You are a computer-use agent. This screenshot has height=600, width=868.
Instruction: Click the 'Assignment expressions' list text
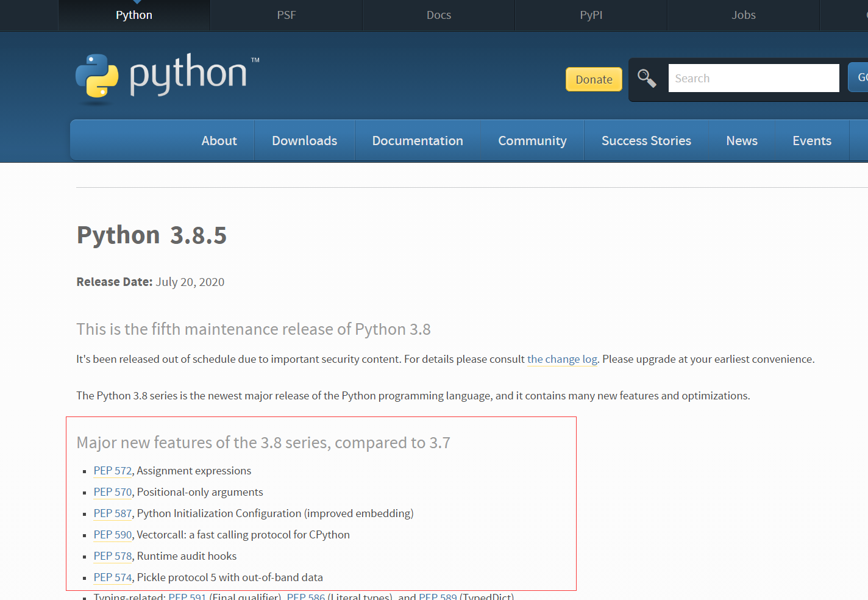click(194, 471)
